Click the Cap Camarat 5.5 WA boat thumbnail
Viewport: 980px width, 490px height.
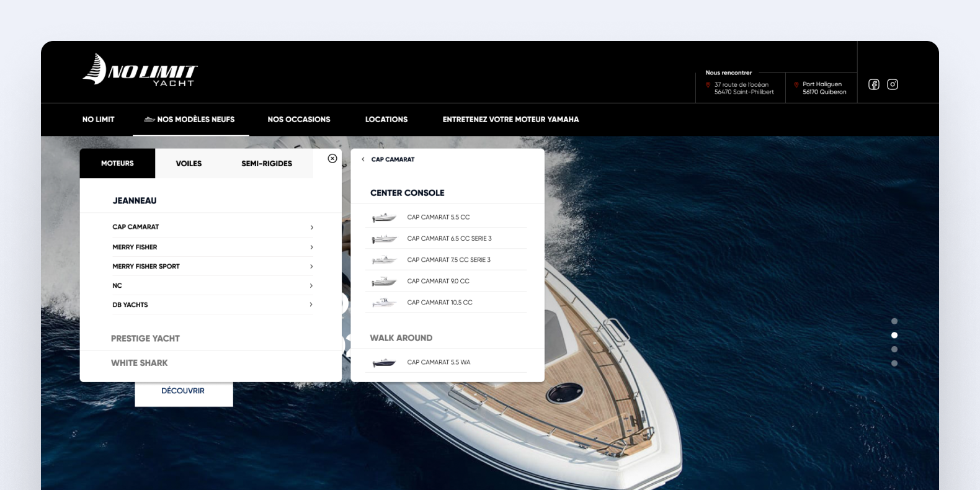pos(384,362)
